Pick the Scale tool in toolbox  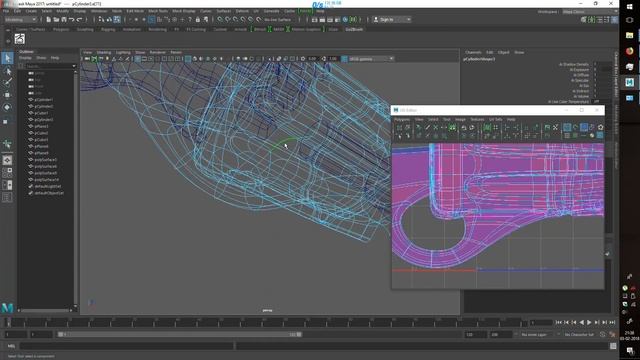click(6, 121)
